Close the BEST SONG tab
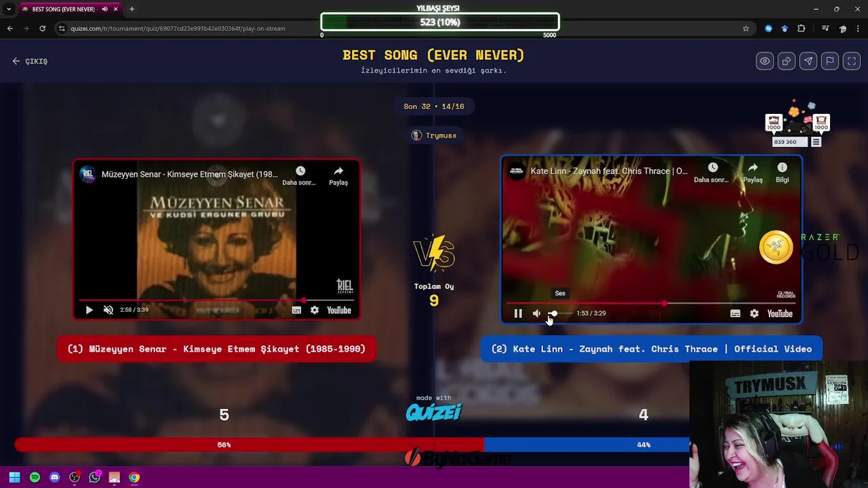Image resolution: width=868 pixels, height=488 pixels. click(x=116, y=9)
